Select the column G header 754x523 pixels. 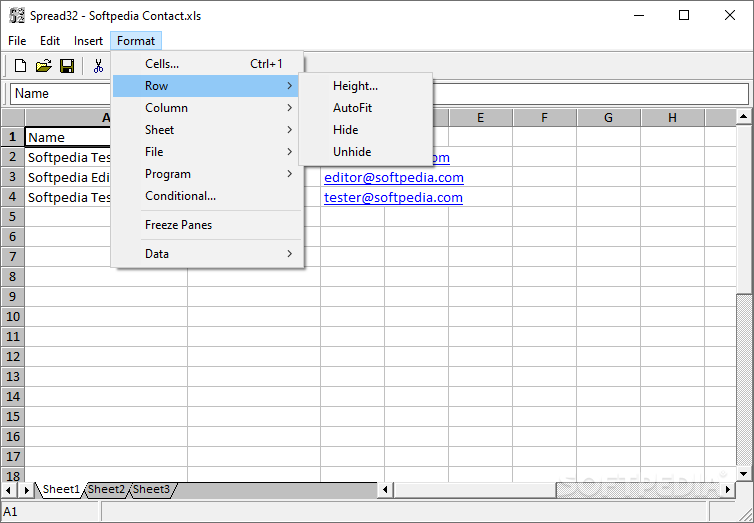pyautogui.click(x=608, y=118)
